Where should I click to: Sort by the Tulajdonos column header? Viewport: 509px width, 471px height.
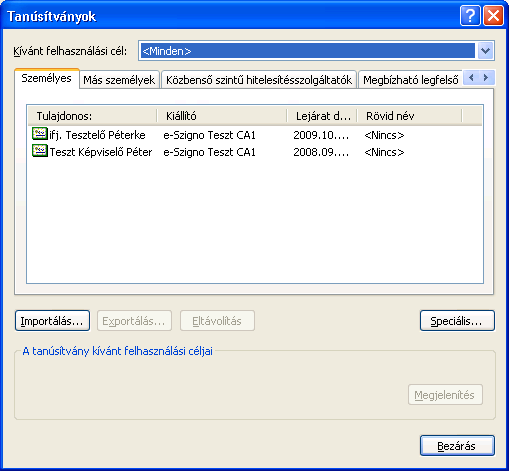click(92, 116)
